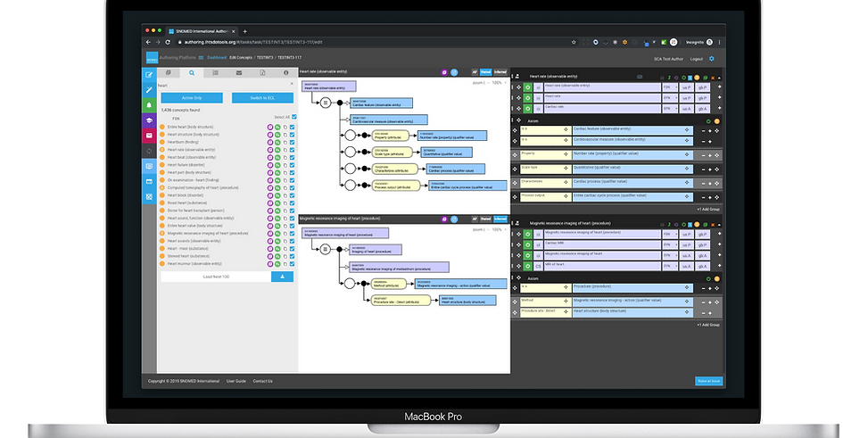Switch to the Search tab magnifier

[x=192, y=73]
